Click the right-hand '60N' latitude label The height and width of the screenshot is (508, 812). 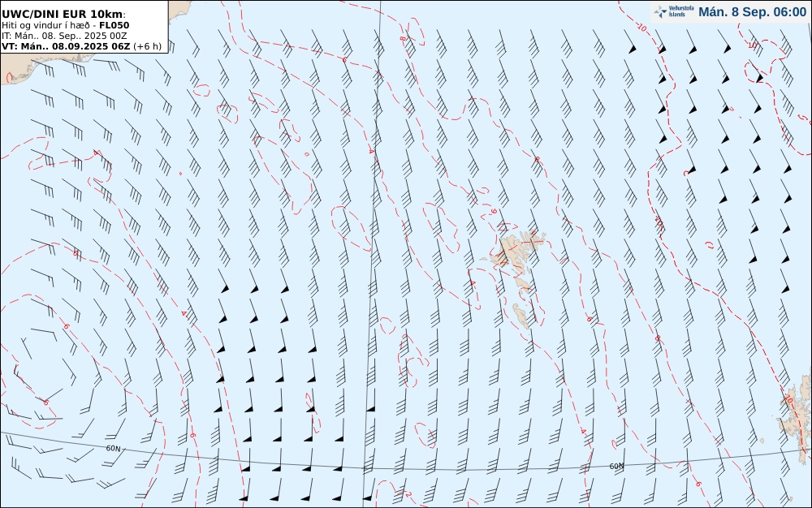click(617, 466)
